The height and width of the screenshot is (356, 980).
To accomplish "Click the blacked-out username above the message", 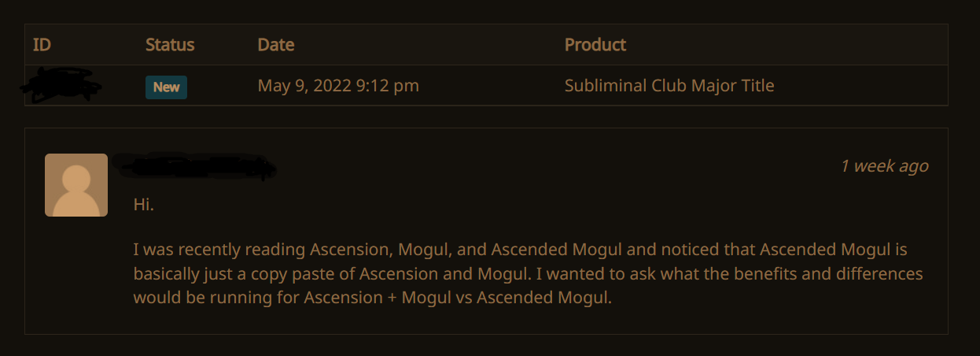I will click(x=194, y=166).
